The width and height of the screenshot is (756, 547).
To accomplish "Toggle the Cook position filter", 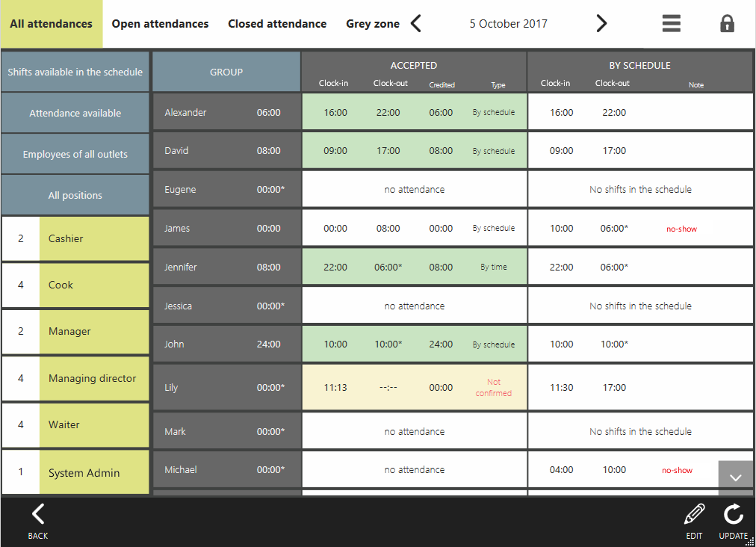I will point(75,285).
